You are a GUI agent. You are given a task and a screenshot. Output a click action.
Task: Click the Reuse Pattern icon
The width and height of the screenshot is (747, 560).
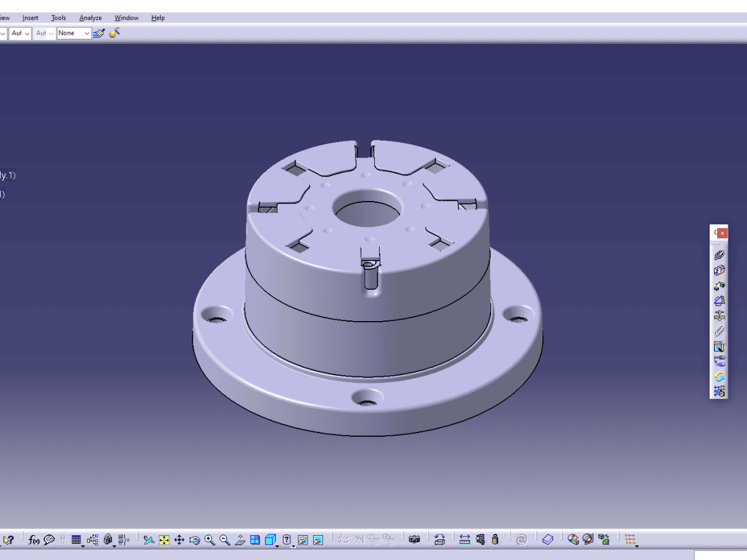(719, 391)
